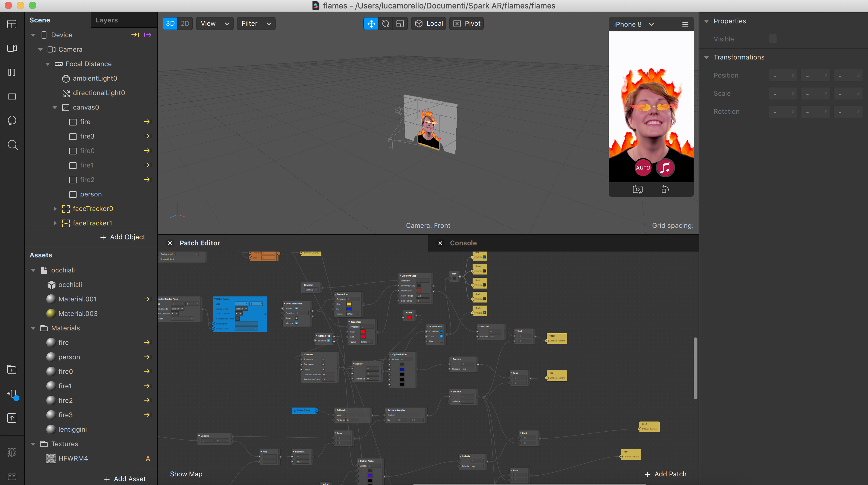Click the pause icon in the left sidebar
868x485 pixels.
pos(12,72)
